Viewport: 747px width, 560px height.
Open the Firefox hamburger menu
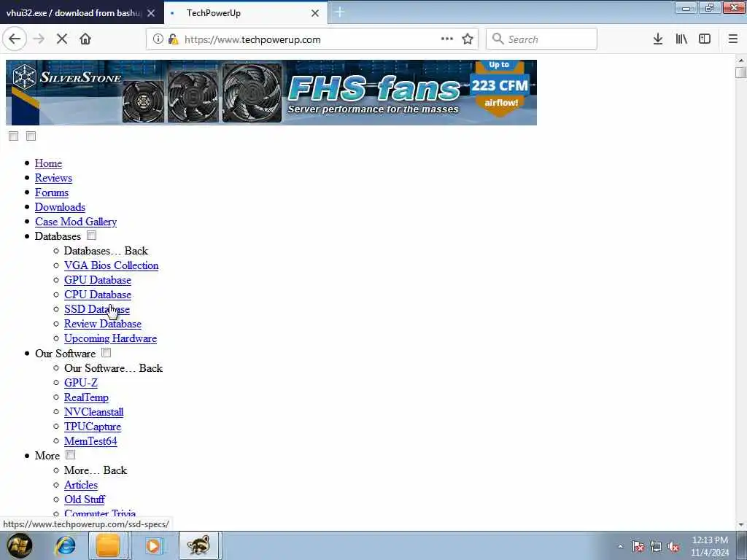coord(733,39)
